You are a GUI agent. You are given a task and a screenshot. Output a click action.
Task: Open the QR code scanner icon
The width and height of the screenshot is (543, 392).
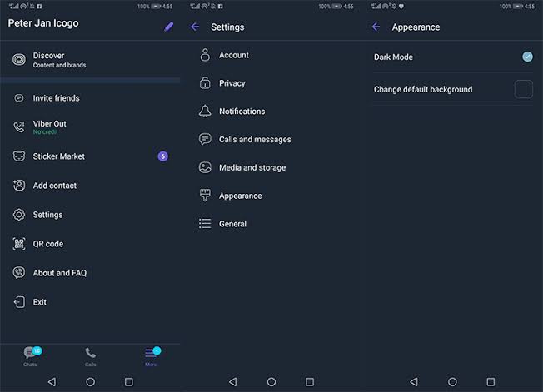point(19,244)
